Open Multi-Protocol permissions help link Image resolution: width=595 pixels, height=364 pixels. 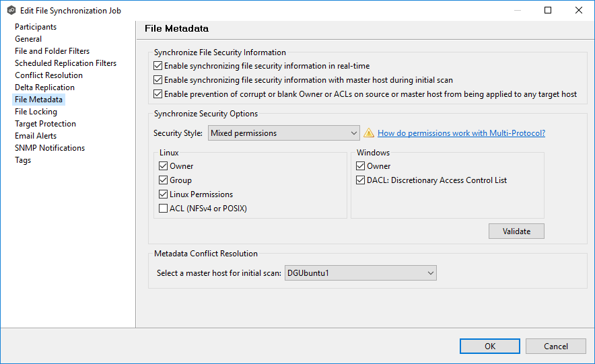pos(461,133)
